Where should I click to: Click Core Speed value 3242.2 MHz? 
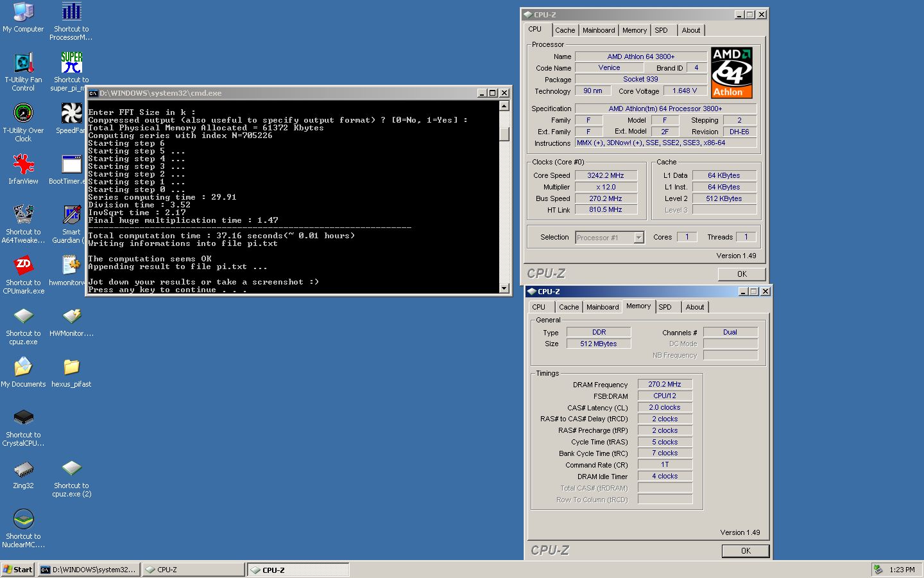[606, 175]
